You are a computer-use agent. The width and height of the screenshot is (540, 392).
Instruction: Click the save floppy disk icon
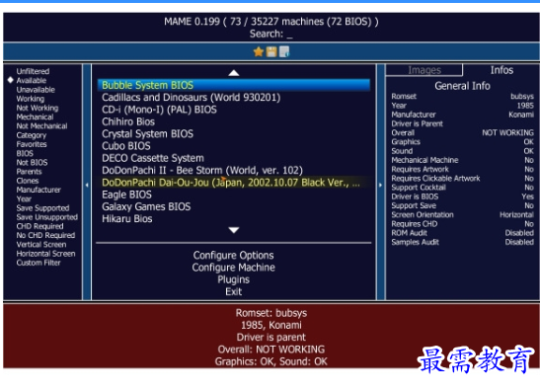(x=271, y=52)
